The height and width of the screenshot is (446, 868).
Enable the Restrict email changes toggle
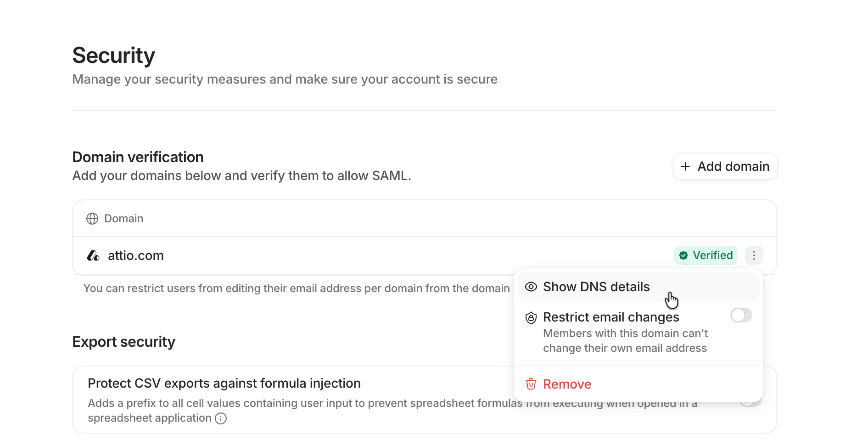(741, 316)
